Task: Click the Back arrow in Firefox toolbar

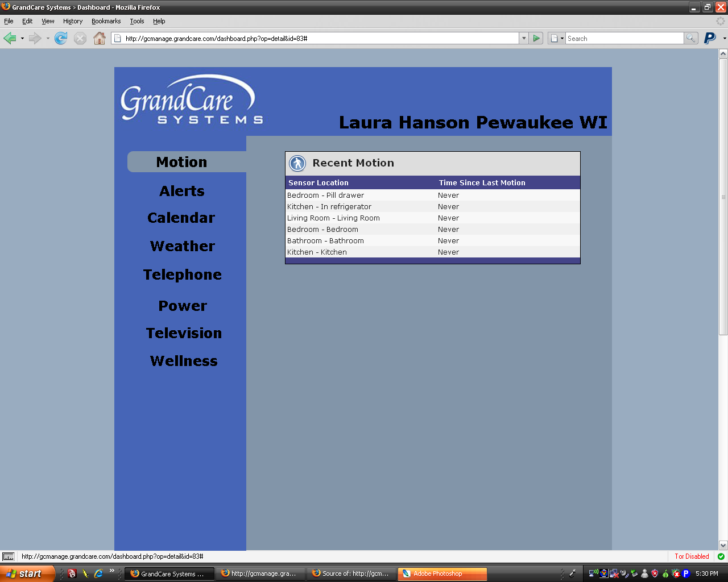Action: click(x=10, y=38)
